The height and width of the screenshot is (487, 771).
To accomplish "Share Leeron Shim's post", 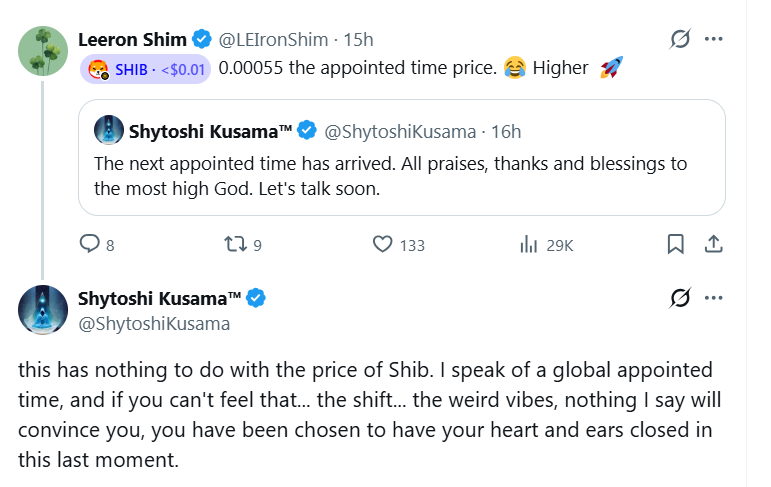I will point(714,244).
